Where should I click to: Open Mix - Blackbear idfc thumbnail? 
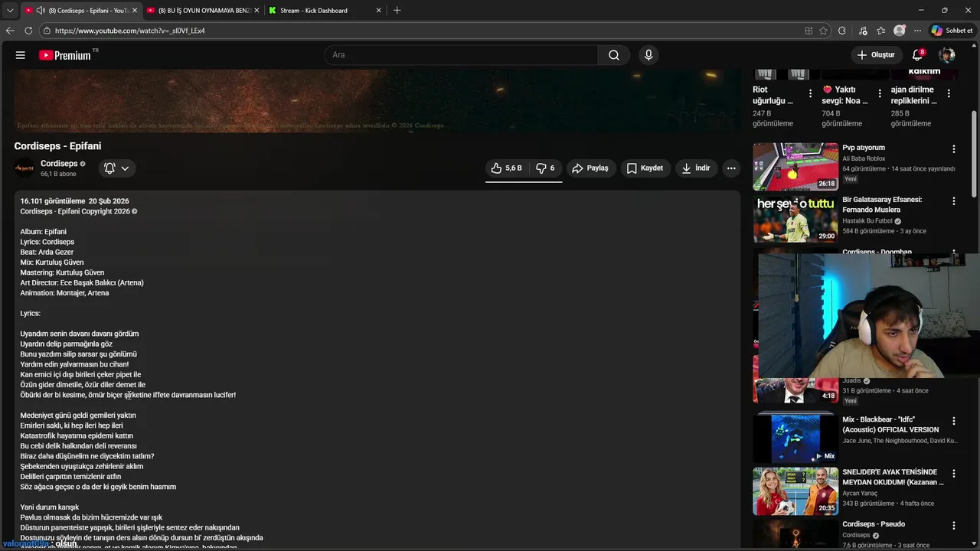tap(795, 439)
